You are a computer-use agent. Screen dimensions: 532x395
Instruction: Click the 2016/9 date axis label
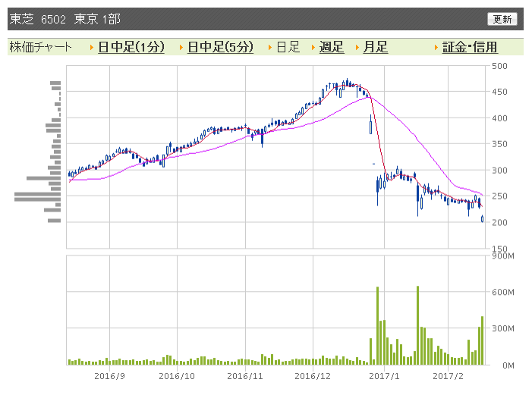109,376
